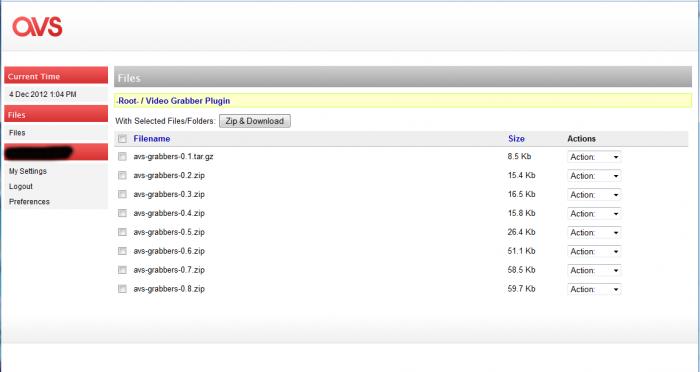Click the Zip & Download button

[x=254, y=121]
